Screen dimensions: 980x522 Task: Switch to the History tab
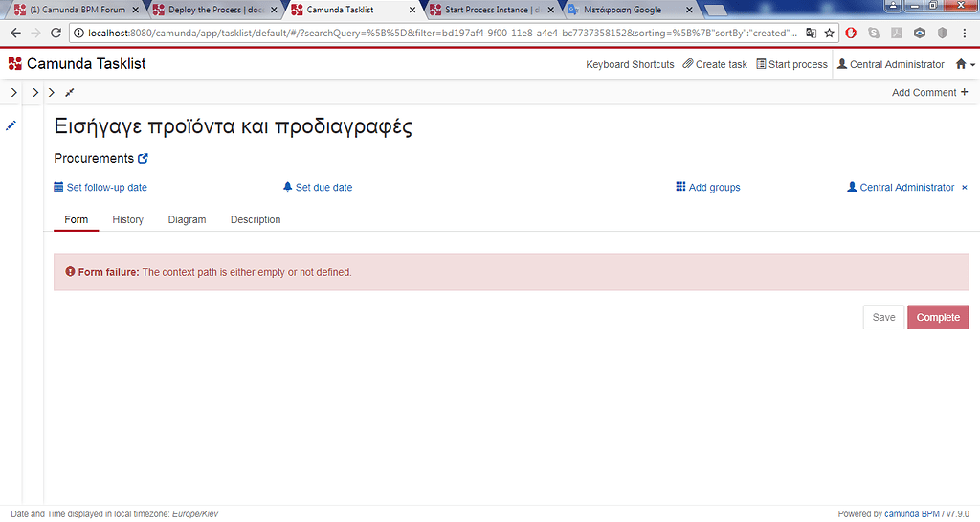pos(127,219)
